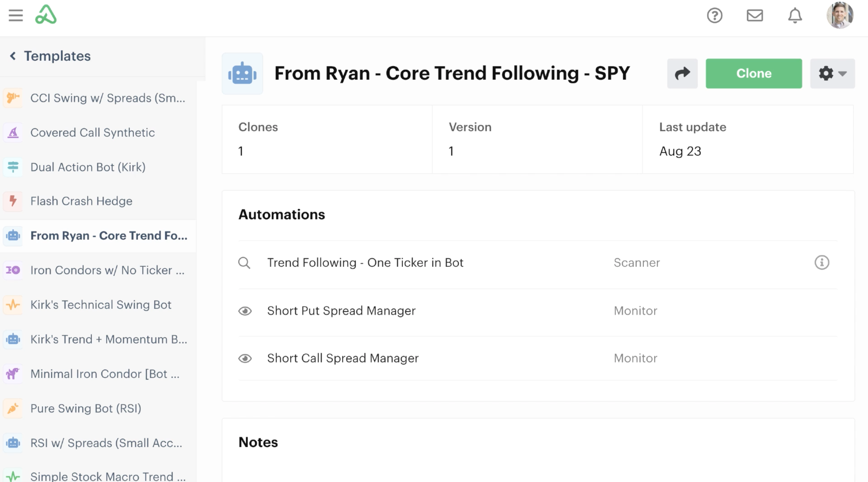Click the Automations section heading

coord(282,214)
